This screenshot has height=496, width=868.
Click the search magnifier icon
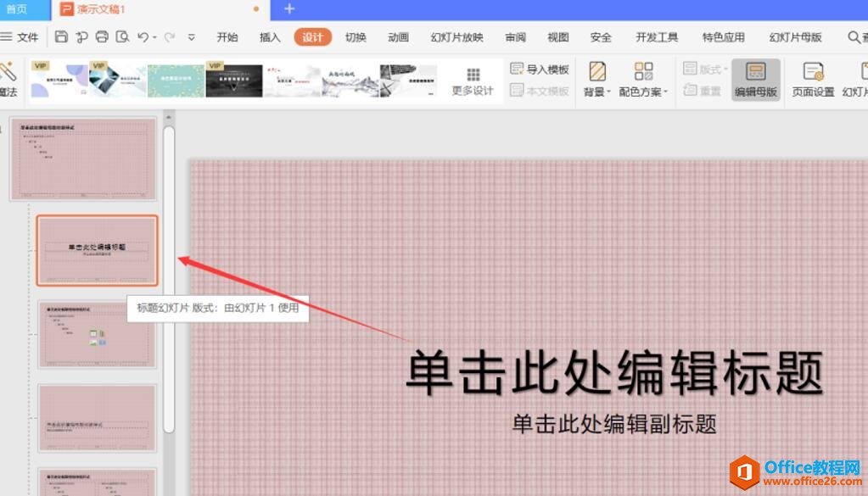click(x=854, y=37)
